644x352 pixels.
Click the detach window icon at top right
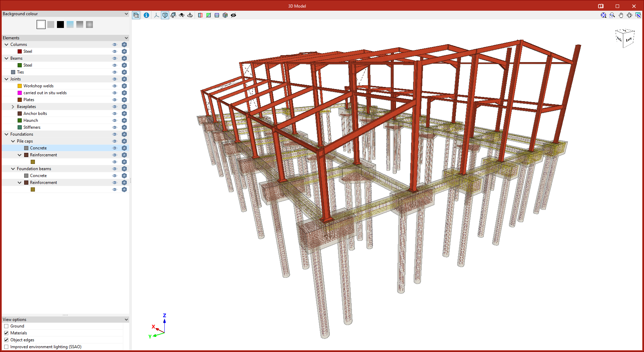(x=638, y=15)
